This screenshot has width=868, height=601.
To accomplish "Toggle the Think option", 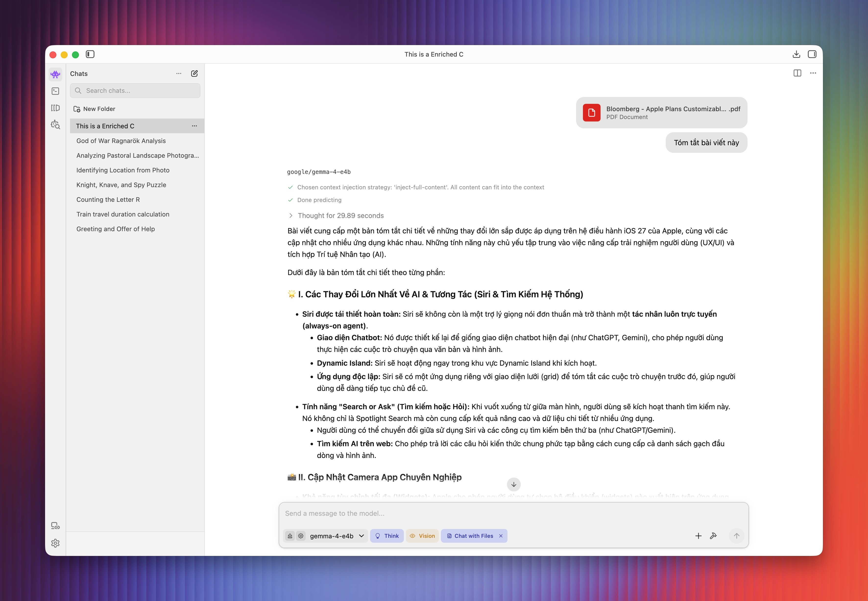I will point(387,536).
